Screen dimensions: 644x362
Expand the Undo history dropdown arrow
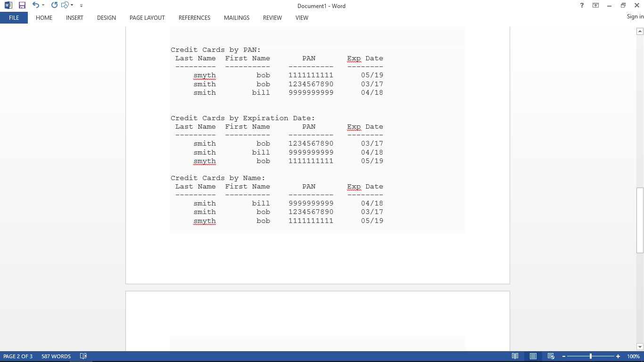point(43,6)
